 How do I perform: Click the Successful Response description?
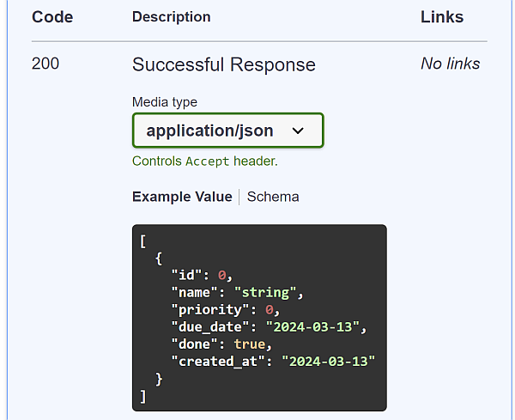224,64
